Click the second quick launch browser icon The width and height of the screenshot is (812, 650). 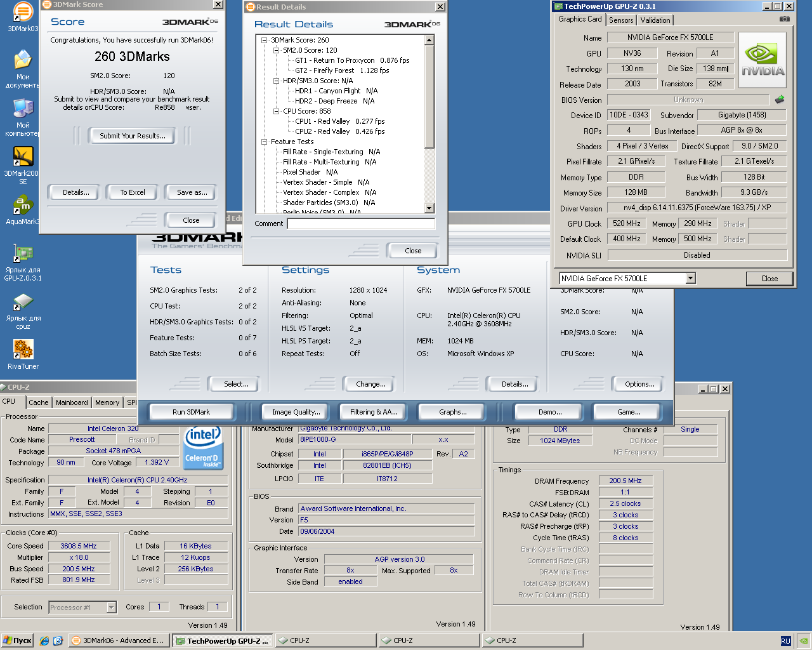point(58,640)
